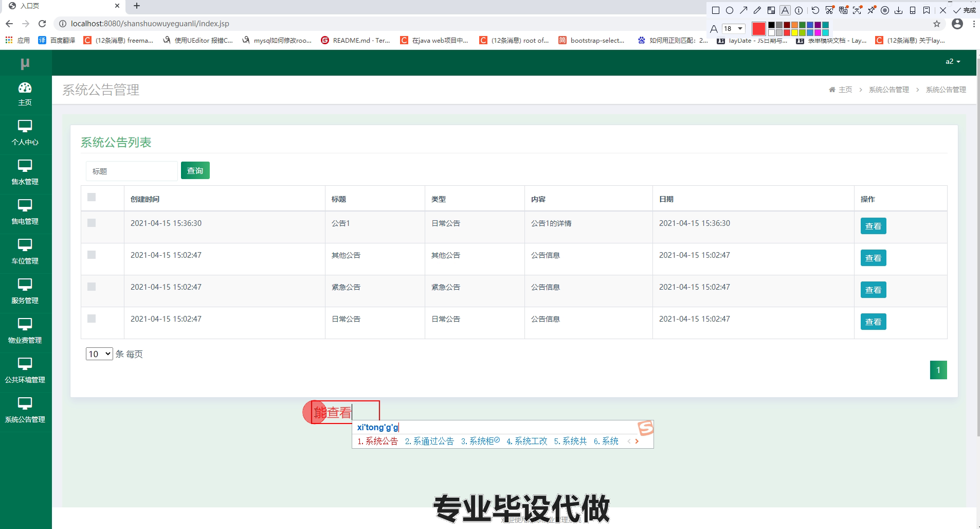The width and height of the screenshot is (980, 529).
Task: Download the screenshot to file
Action: pos(899,10)
